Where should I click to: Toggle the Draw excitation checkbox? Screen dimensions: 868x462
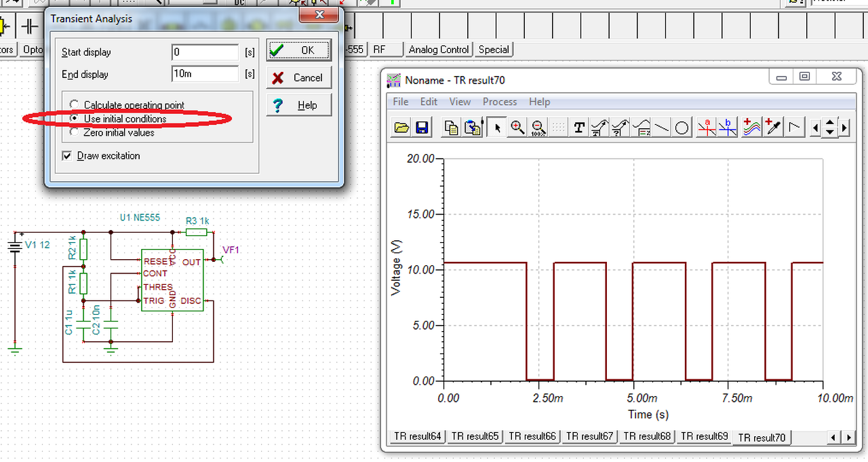pyautogui.click(x=66, y=156)
